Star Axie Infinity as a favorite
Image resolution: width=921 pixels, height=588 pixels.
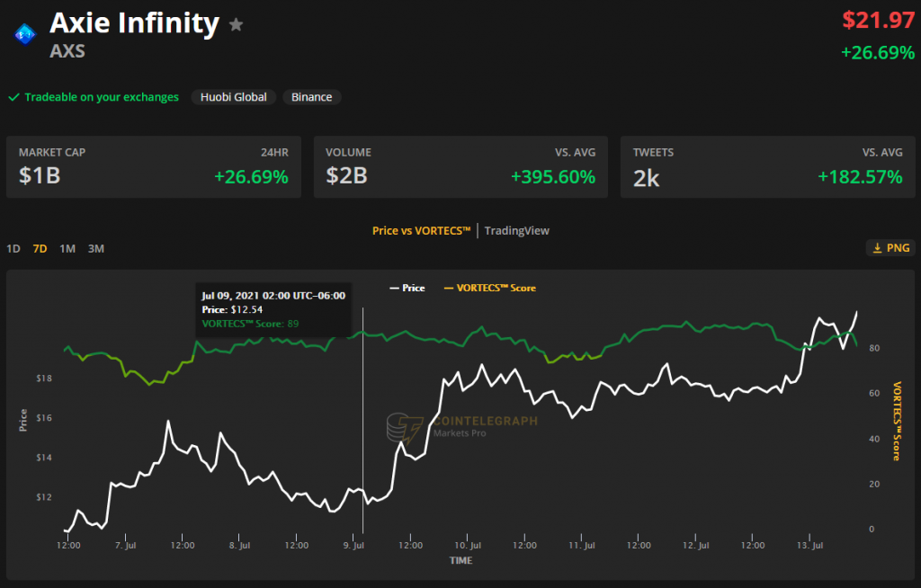point(236,24)
